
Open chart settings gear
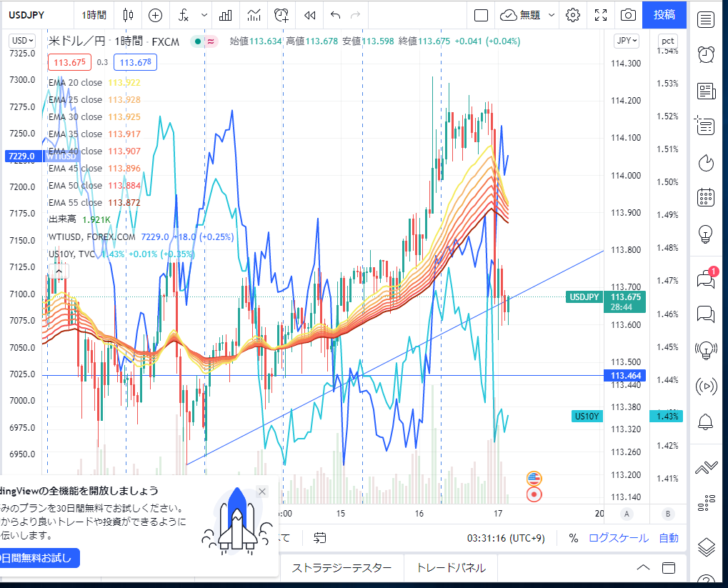pyautogui.click(x=573, y=15)
